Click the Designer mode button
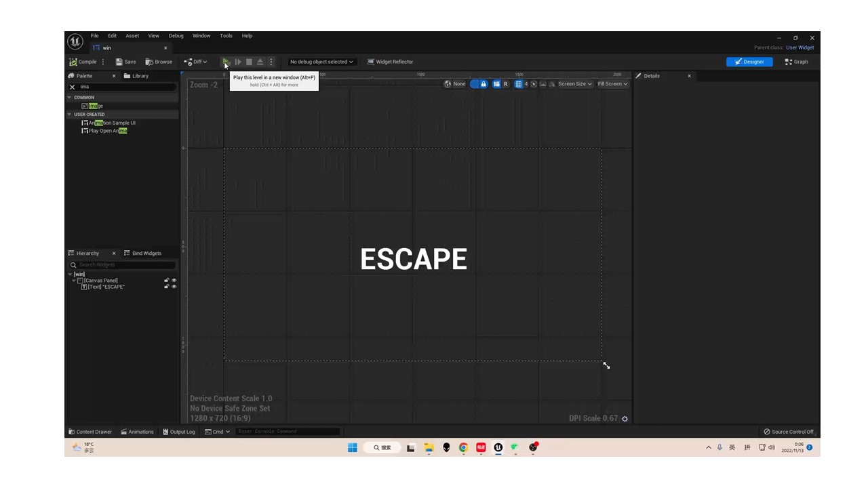 (749, 62)
